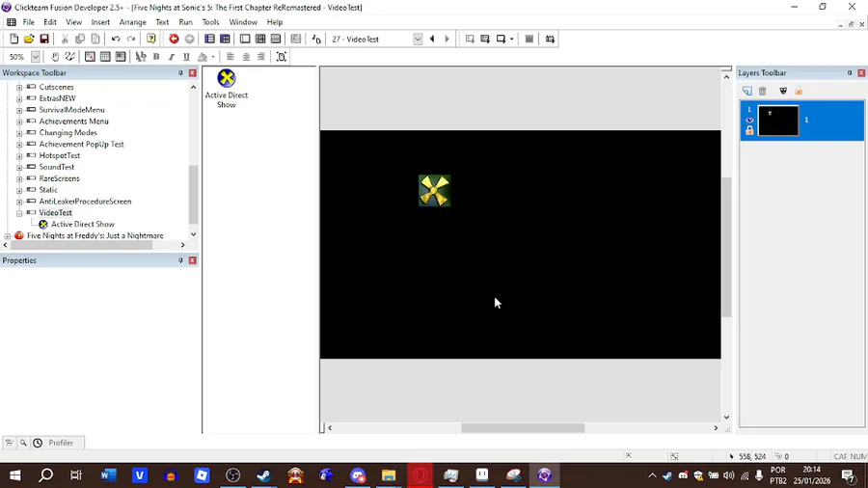Toggle bold text formatting
This screenshot has height=488, width=868.
click(156, 57)
